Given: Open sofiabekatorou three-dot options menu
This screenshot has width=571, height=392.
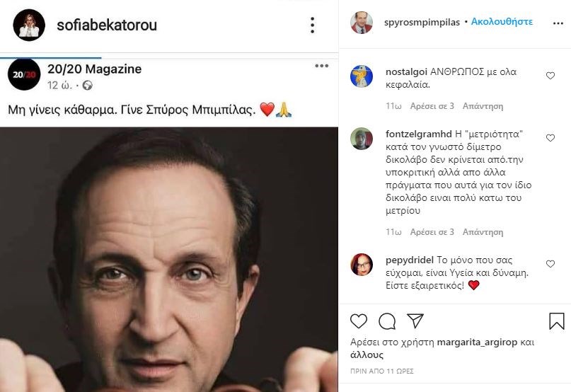Looking at the screenshot, I should (312, 25).
